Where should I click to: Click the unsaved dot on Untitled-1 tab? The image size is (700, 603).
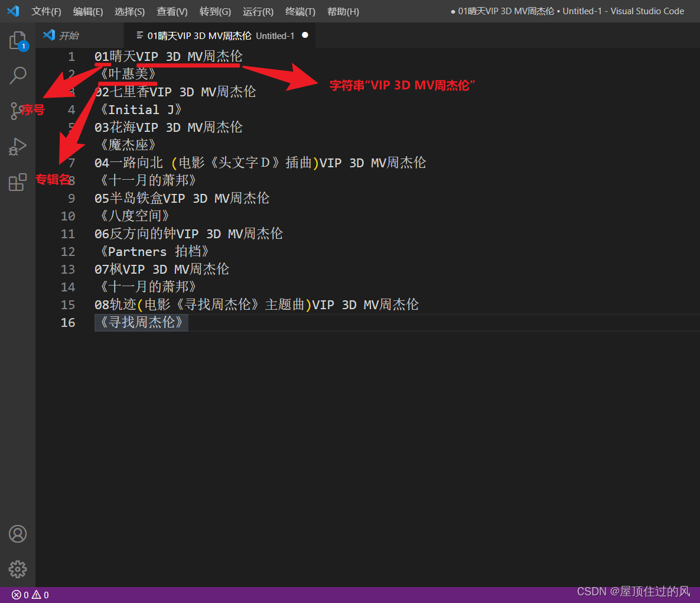pyautogui.click(x=305, y=35)
